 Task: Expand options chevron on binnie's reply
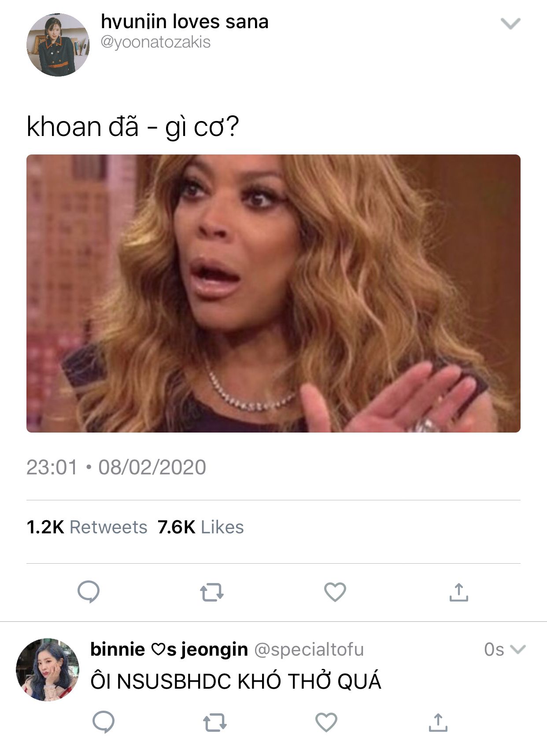(x=518, y=649)
